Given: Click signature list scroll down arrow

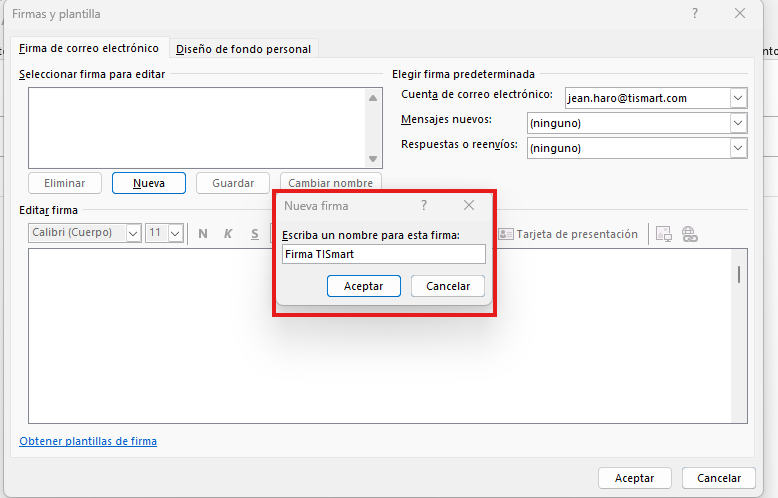Looking at the screenshot, I should [x=373, y=159].
